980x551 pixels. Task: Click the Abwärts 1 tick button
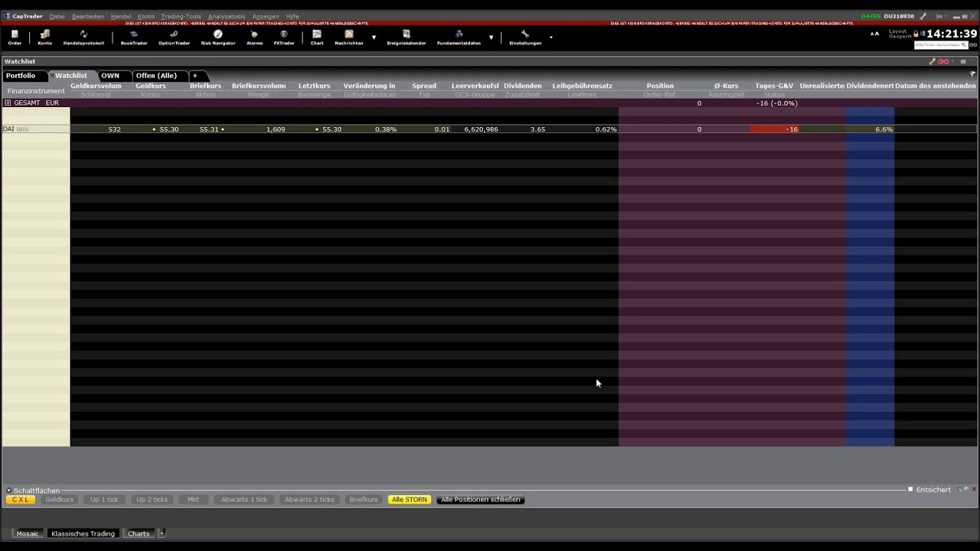244,500
